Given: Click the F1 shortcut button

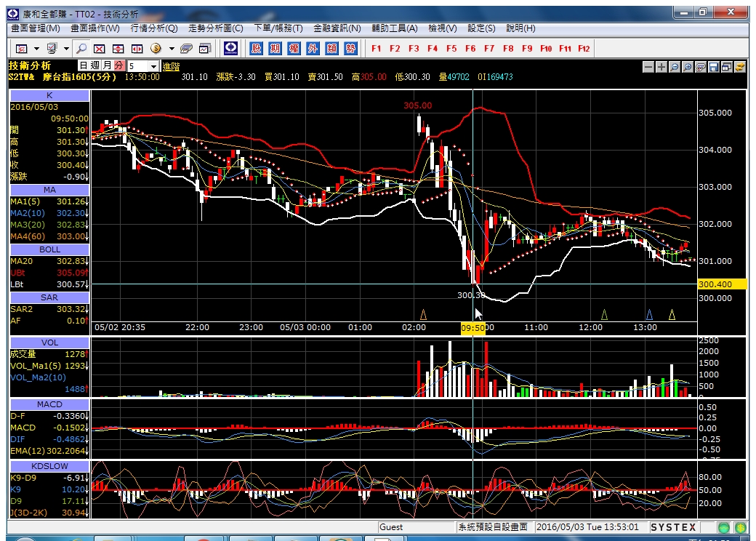Looking at the screenshot, I should click(376, 48).
